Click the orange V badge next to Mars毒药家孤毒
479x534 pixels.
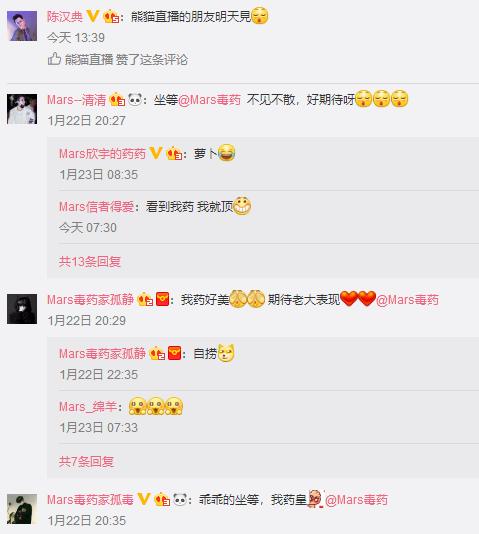144,499
